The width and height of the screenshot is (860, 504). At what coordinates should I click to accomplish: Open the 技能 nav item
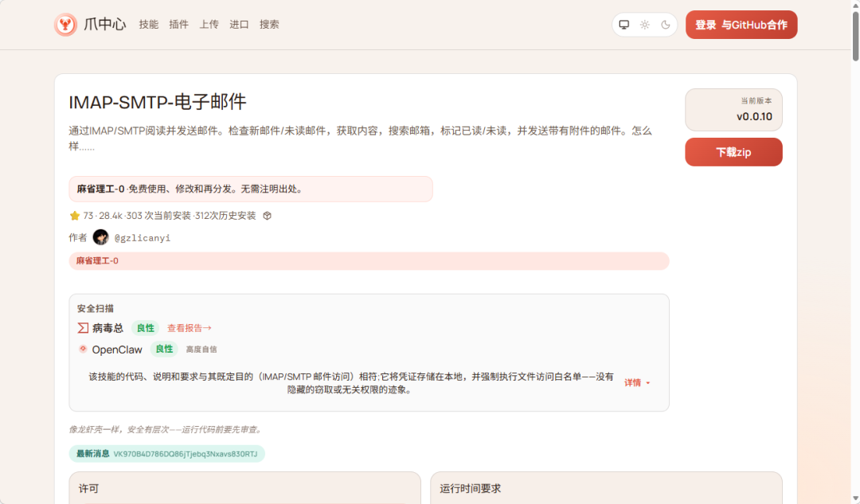[x=149, y=25]
